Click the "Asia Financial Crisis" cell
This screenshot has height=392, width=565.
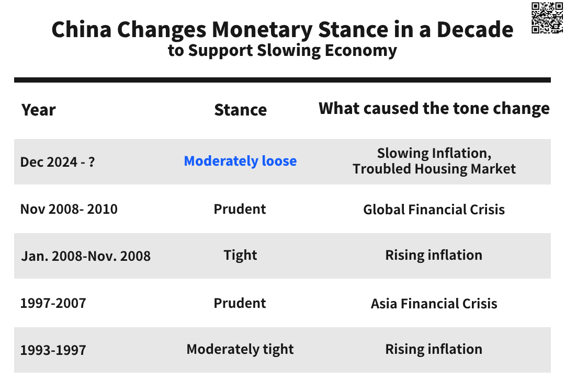[434, 304]
